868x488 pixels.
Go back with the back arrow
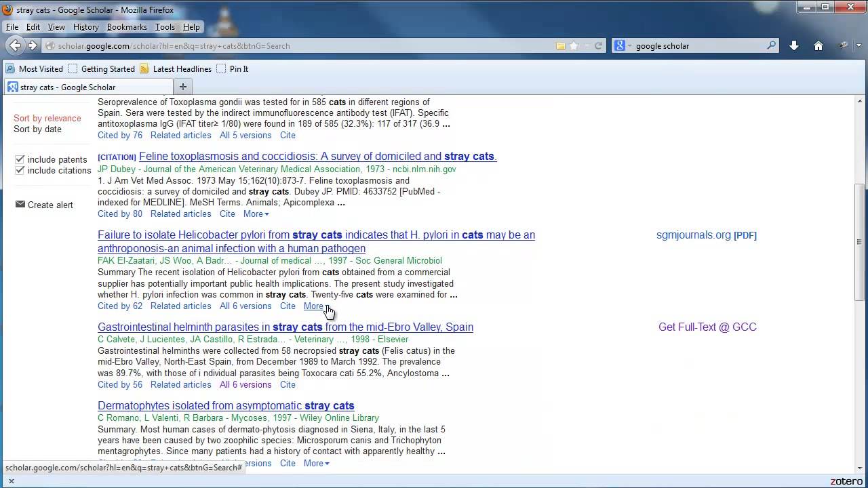point(15,45)
